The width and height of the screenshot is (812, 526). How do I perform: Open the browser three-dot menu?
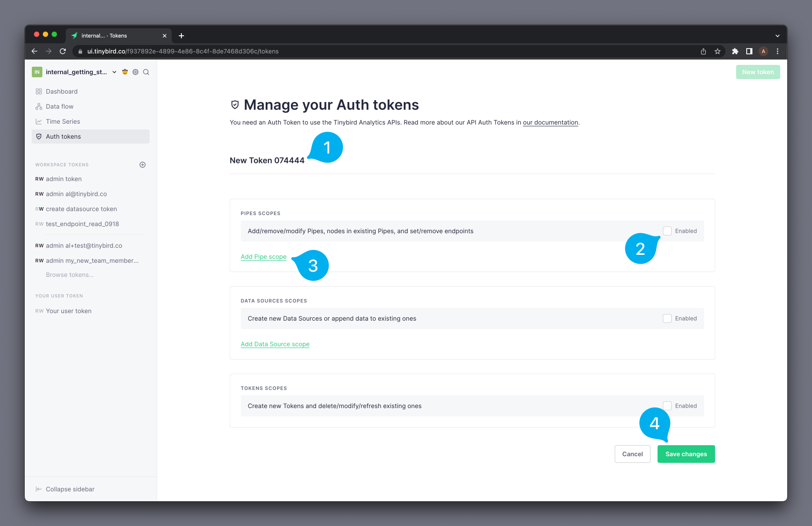point(778,51)
